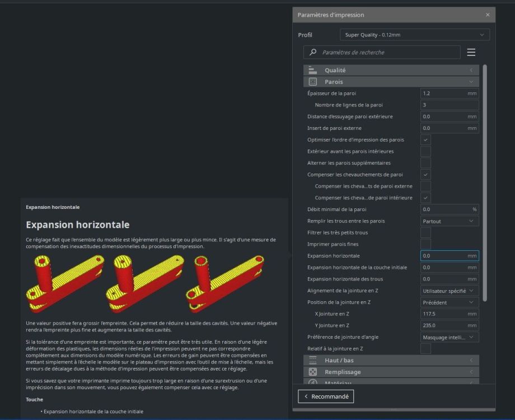Image resolution: width=515 pixels, height=420 pixels.
Task: Open Position de la jointure en Z dropdown
Action: [x=450, y=302]
